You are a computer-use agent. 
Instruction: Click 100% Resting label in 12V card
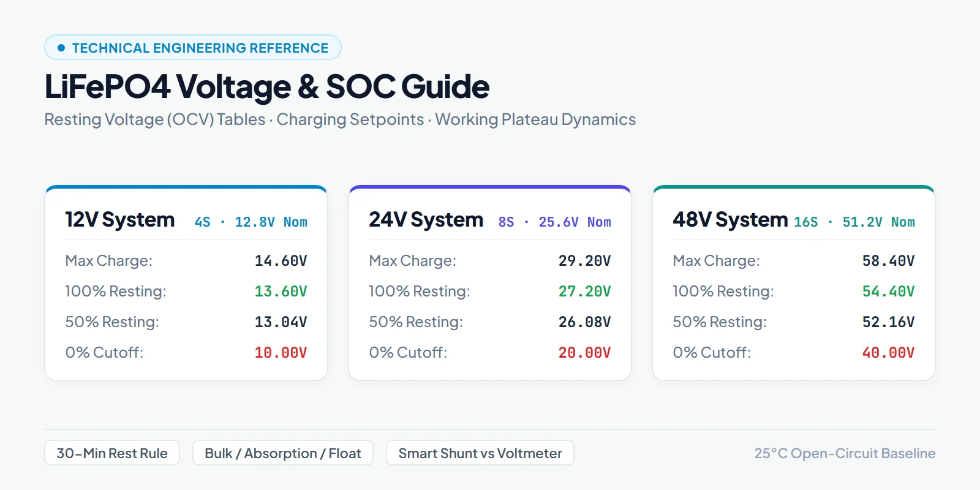(x=116, y=292)
